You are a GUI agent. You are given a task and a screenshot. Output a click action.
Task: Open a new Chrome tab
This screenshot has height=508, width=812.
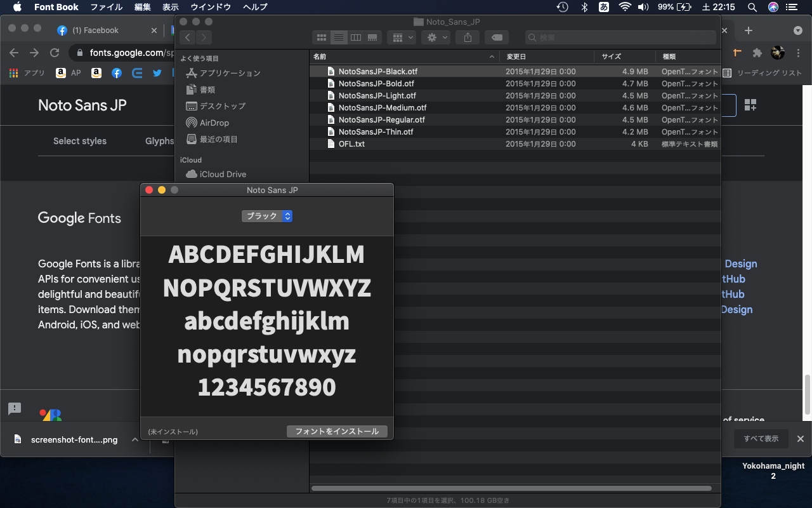749,30
